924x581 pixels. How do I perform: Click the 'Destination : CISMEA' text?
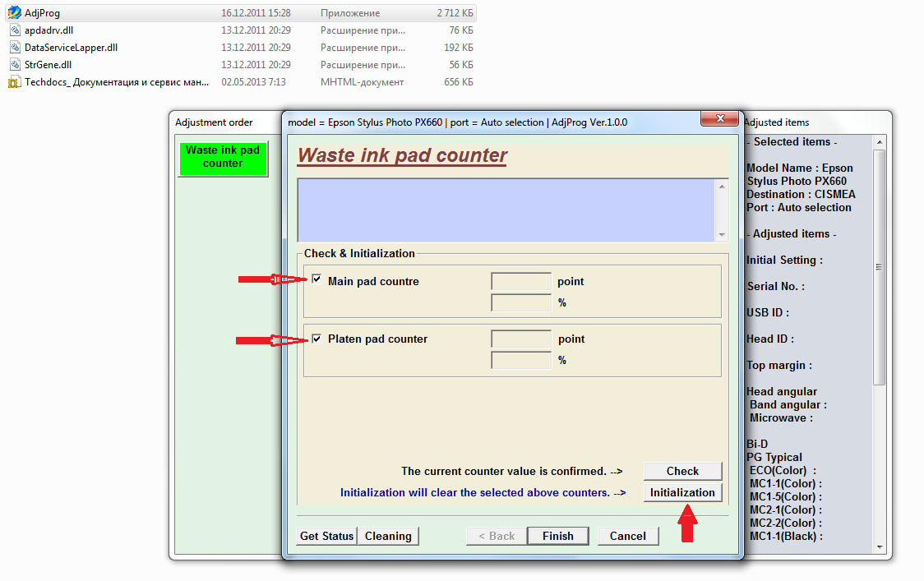801,195
